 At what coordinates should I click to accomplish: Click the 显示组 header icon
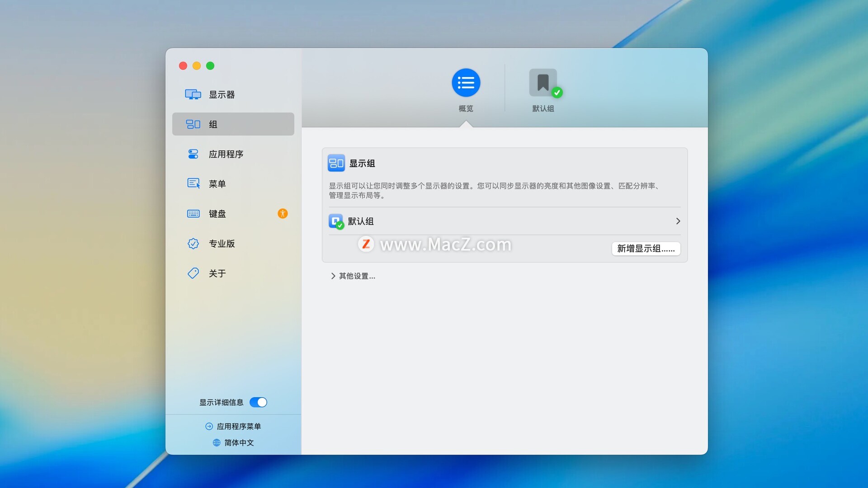[336, 163]
